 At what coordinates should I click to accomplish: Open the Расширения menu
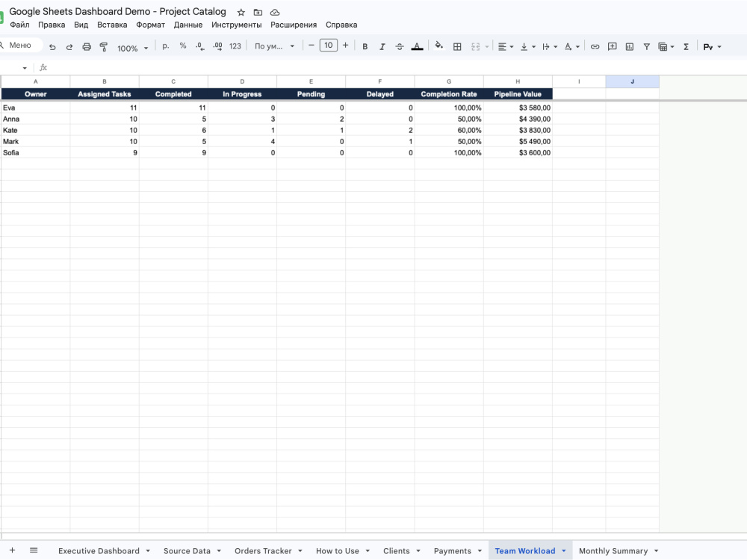coord(294,25)
